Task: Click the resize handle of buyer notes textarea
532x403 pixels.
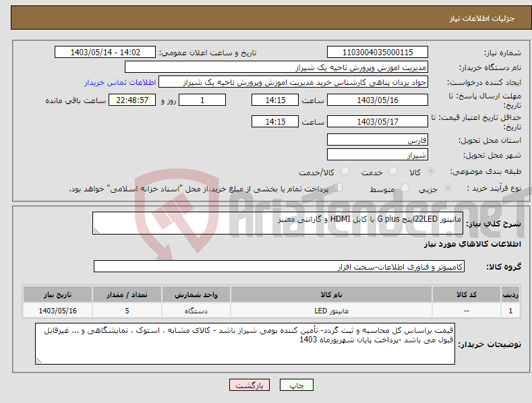Action: [x=39, y=361]
